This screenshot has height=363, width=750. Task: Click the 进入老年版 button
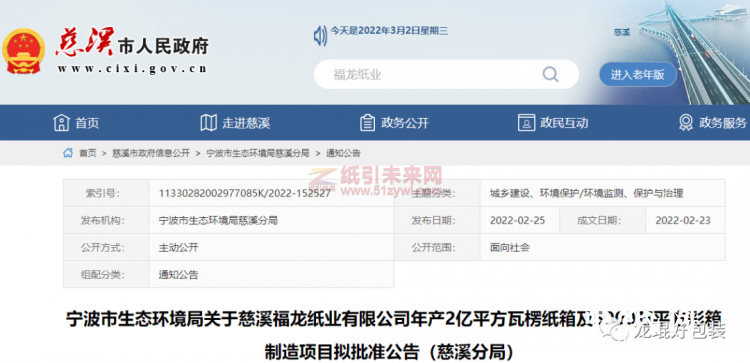[x=638, y=75]
